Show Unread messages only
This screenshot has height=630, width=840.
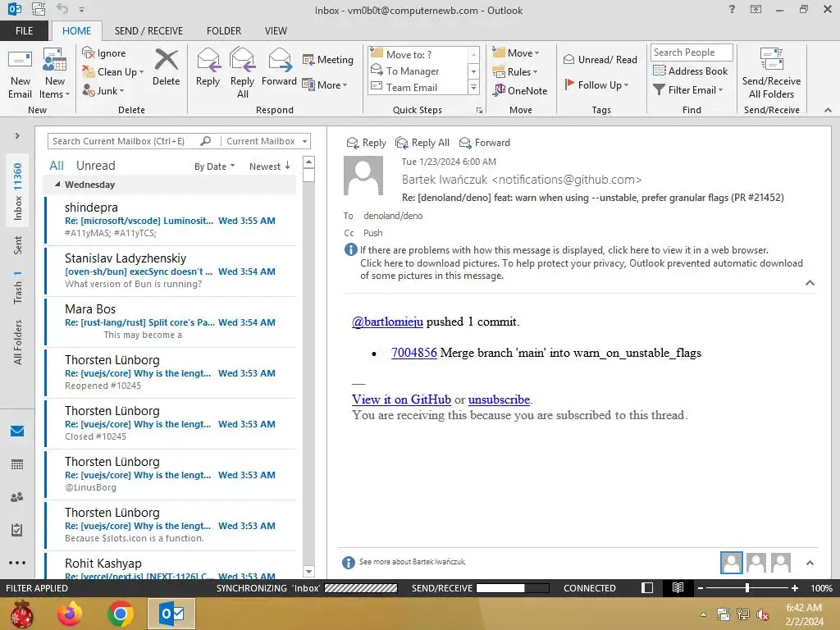pyautogui.click(x=95, y=166)
